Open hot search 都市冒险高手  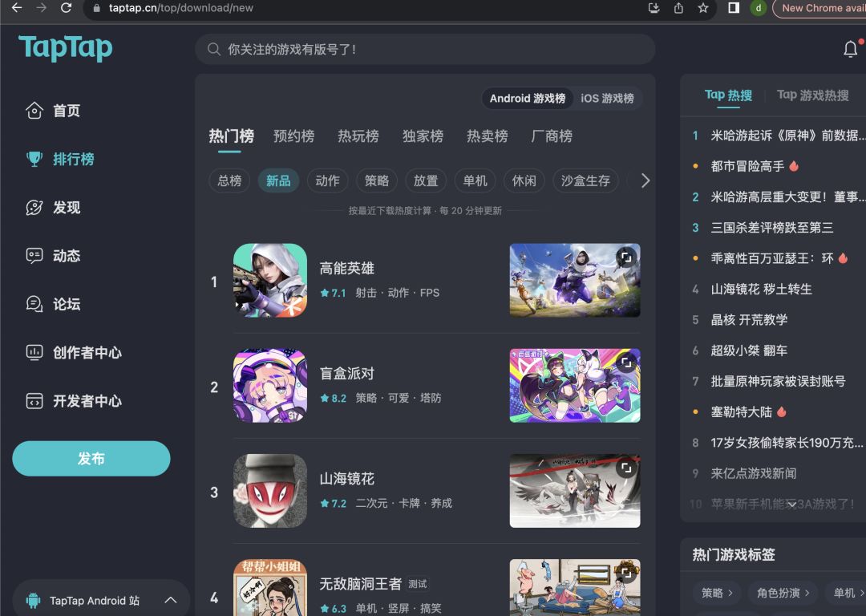[747, 166]
